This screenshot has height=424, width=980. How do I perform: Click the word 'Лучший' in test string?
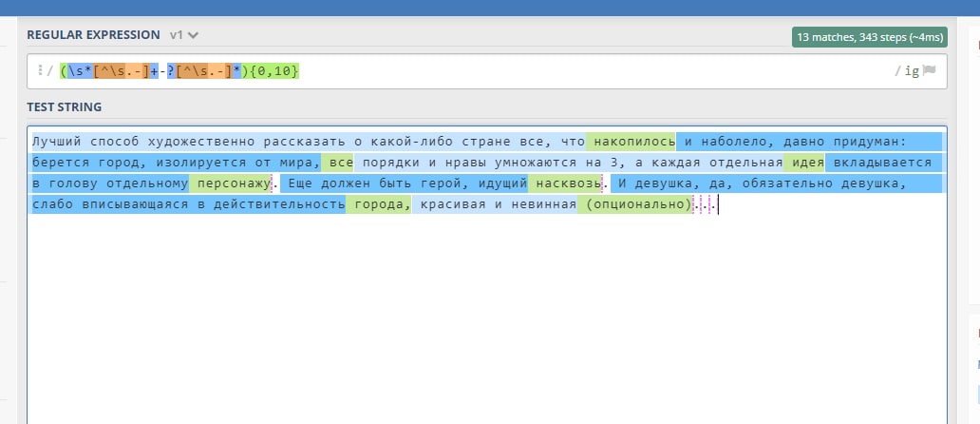tap(57, 142)
